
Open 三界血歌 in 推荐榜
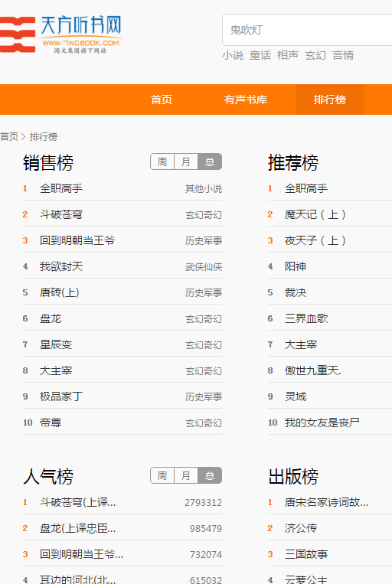(x=306, y=319)
